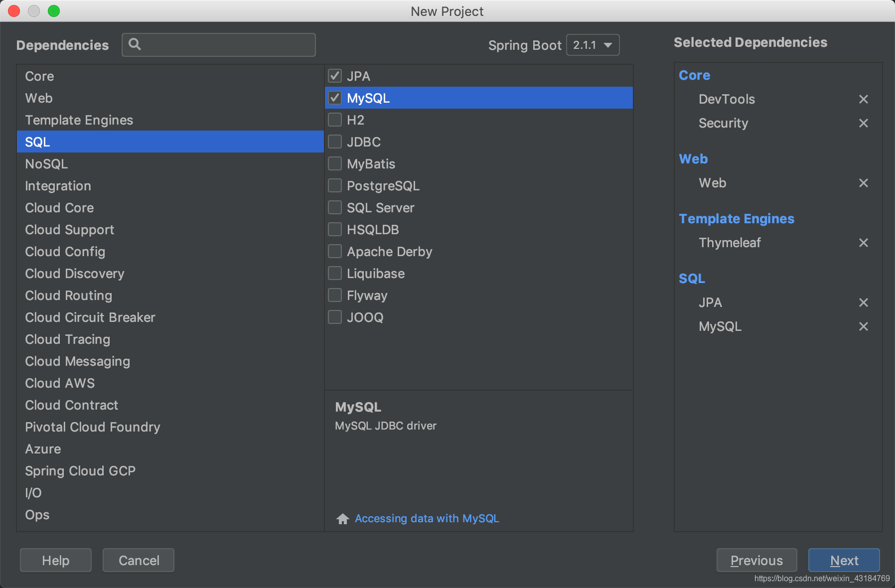This screenshot has height=588, width=895.
Task: Open the Cloud Contract category
Action: pos(170,405)
